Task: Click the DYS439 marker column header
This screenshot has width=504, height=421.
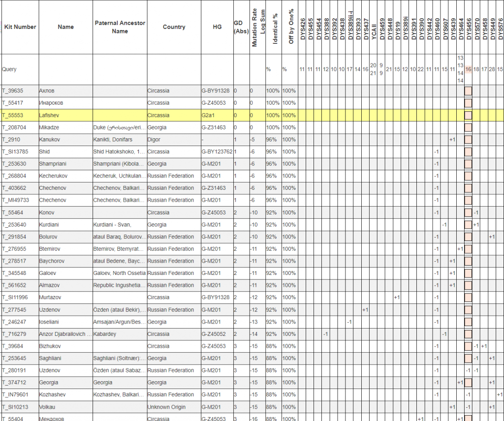Action: (453, 29)
